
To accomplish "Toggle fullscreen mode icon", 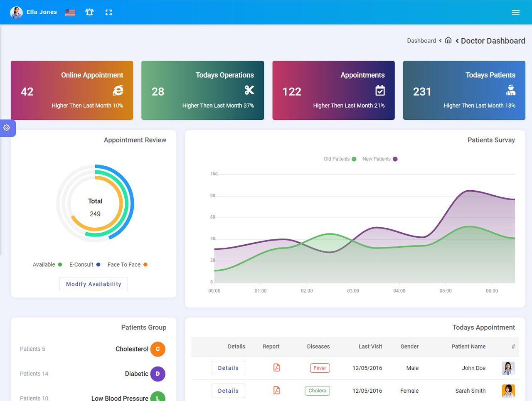I will pos(108,12).
